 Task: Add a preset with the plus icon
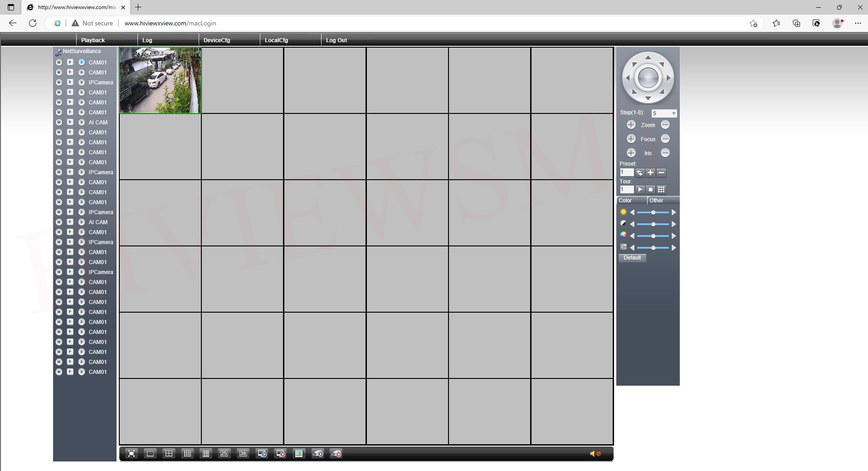pos(650,172)
